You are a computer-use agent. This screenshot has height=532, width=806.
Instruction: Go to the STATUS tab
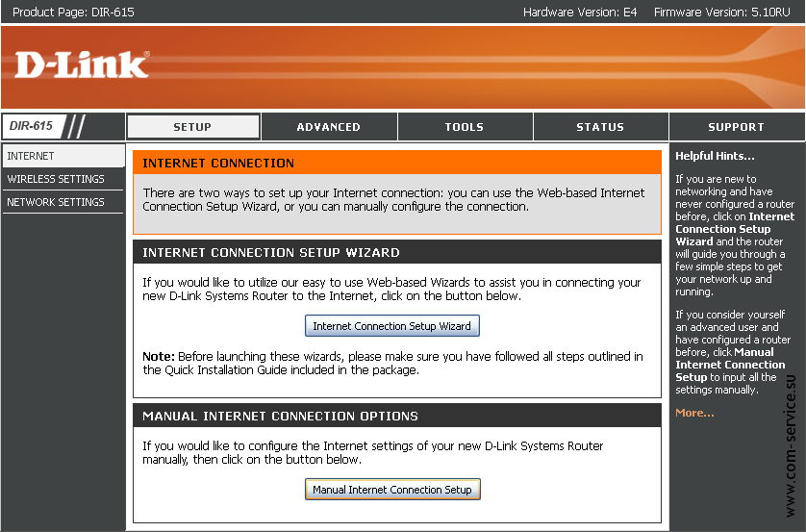tap(600, 126)
